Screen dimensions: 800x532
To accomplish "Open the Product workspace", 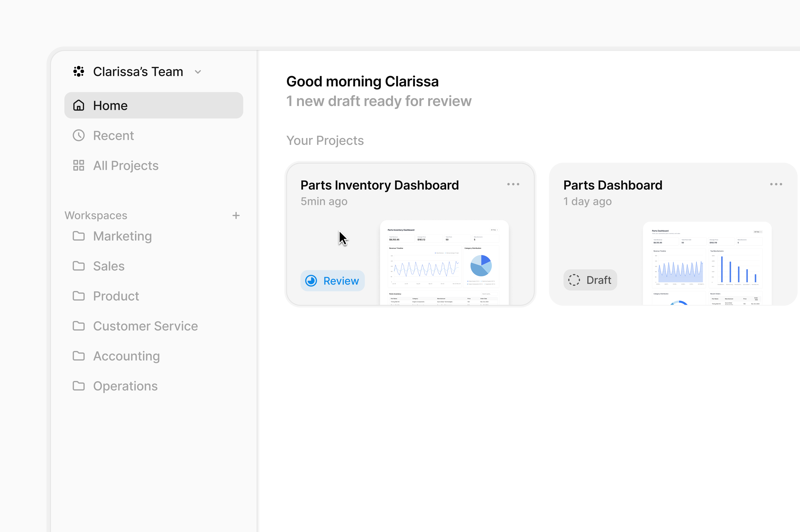I will pos(154,296).
